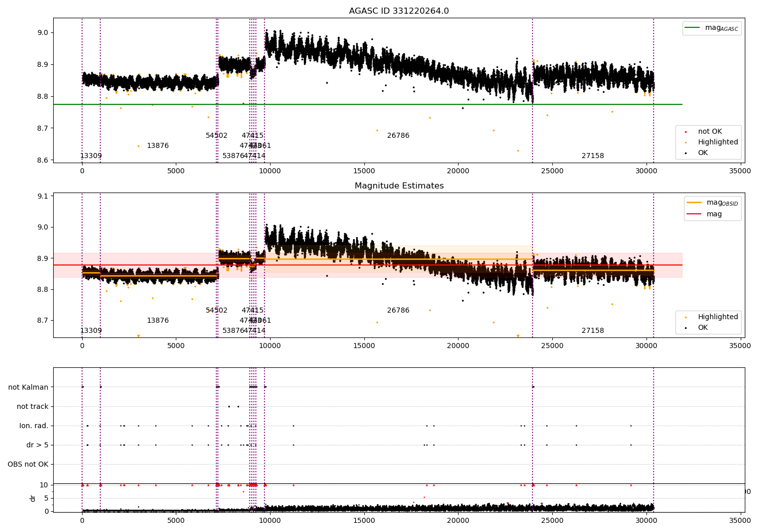Click the 8.6 tick of top plot

(43, 160)
